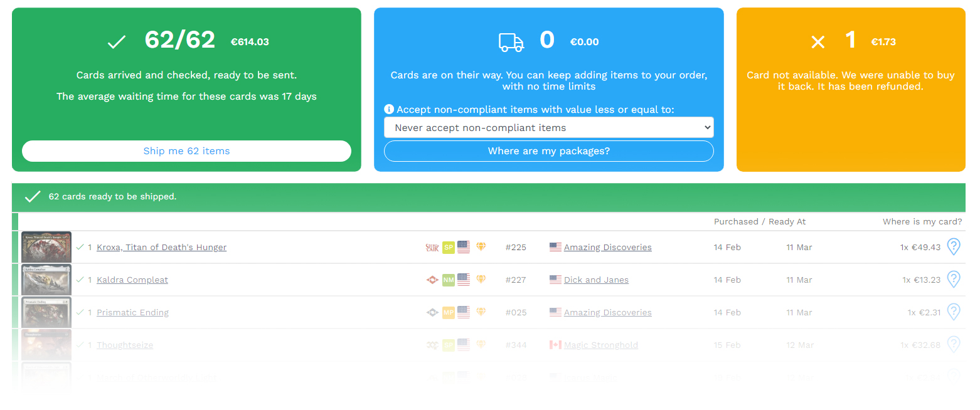Viewport: 980px width, 410px height.
Task: Click the US language flag on Kaldra Compleat row
Action: click(464, 280)
